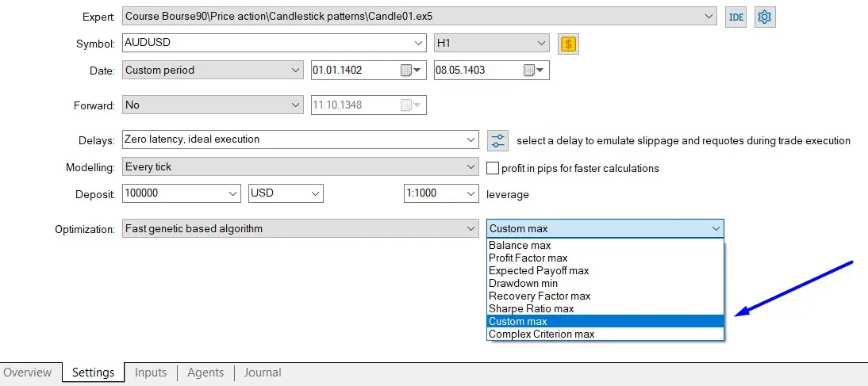Open the H1 timeframe dropdown
The height and width of the screenshot is (386, 868).
(x=541, y=44)
